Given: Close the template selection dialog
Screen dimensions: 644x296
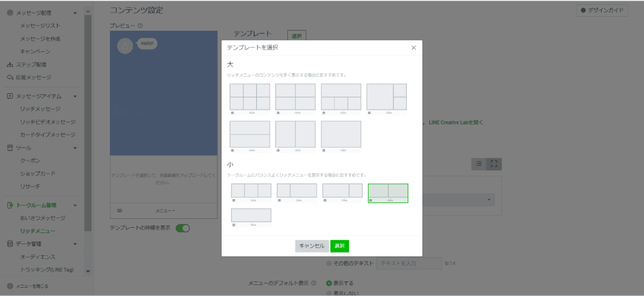Looking at the screenshot, I should coord(414,48).
